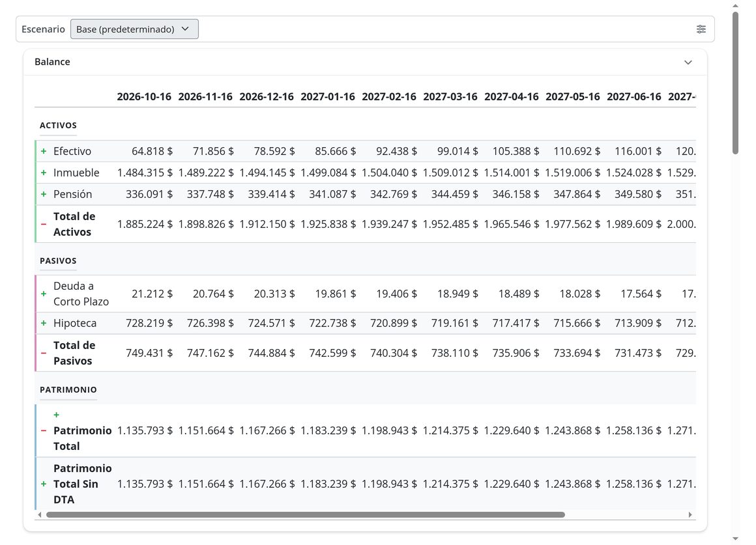This screenshot has width=756, height=545.
Task: Click the Inmueble value 1.489.222 $
Action: pos(206,173)
